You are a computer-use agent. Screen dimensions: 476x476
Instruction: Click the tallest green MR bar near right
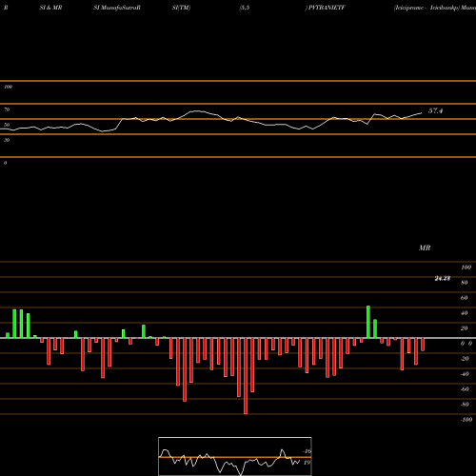pos(368,322)
